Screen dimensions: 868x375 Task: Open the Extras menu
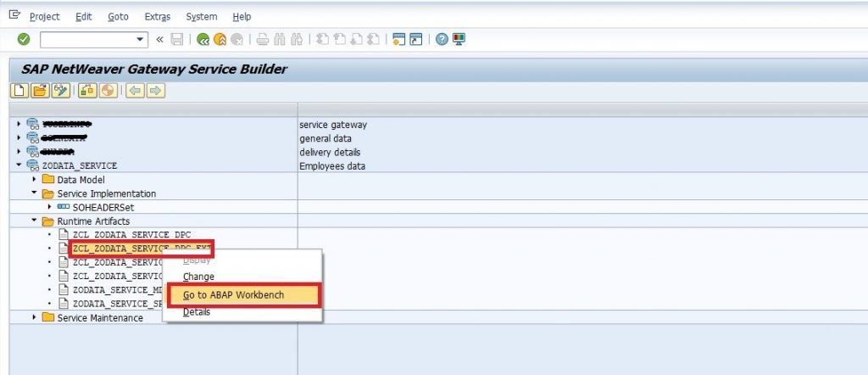157,17
